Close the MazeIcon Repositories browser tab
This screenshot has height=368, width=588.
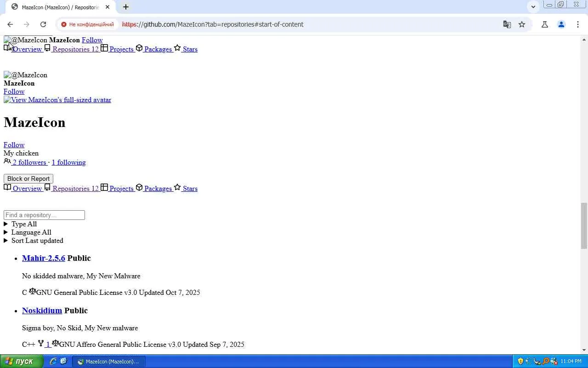[x=107, y=7]
